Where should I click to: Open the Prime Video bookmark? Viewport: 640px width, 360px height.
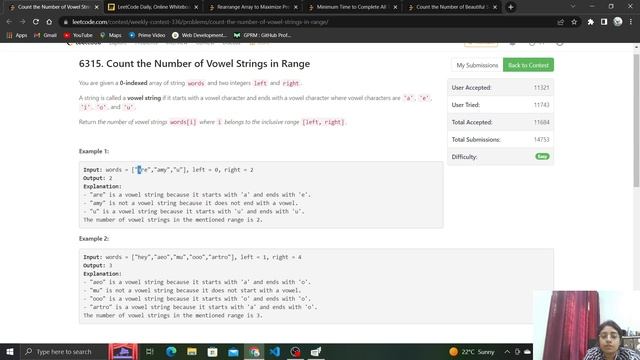147,35
